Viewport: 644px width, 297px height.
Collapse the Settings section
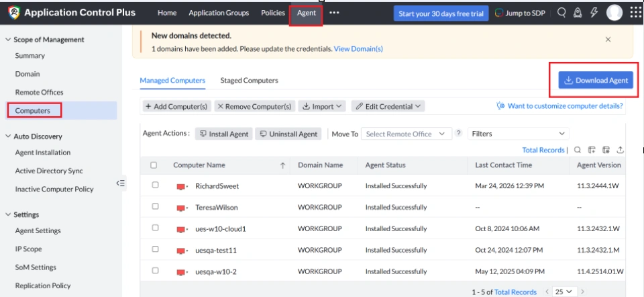click(x=8, y=214)
